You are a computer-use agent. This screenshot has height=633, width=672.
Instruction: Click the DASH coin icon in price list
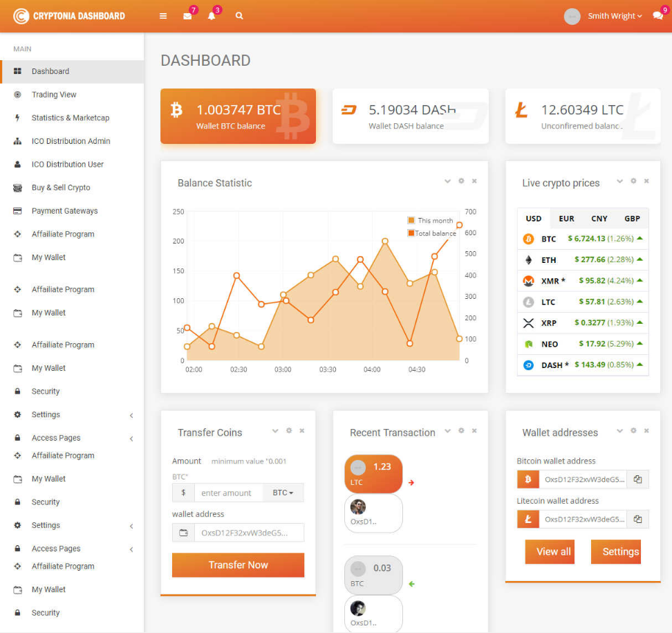coord(528,365)
